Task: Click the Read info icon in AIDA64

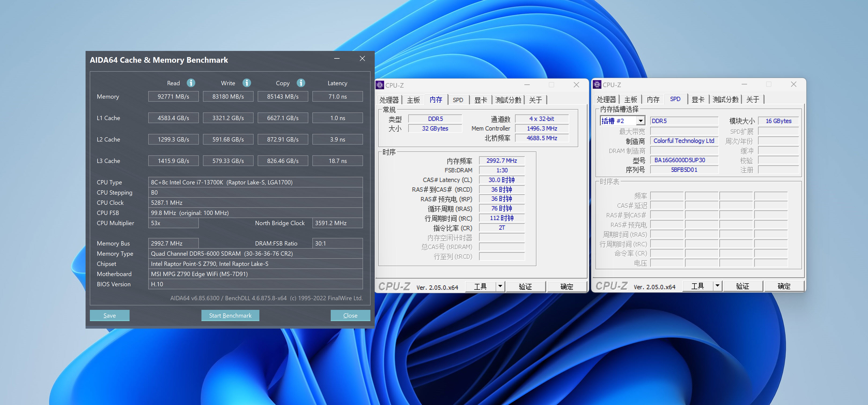Action: [191, 83]
